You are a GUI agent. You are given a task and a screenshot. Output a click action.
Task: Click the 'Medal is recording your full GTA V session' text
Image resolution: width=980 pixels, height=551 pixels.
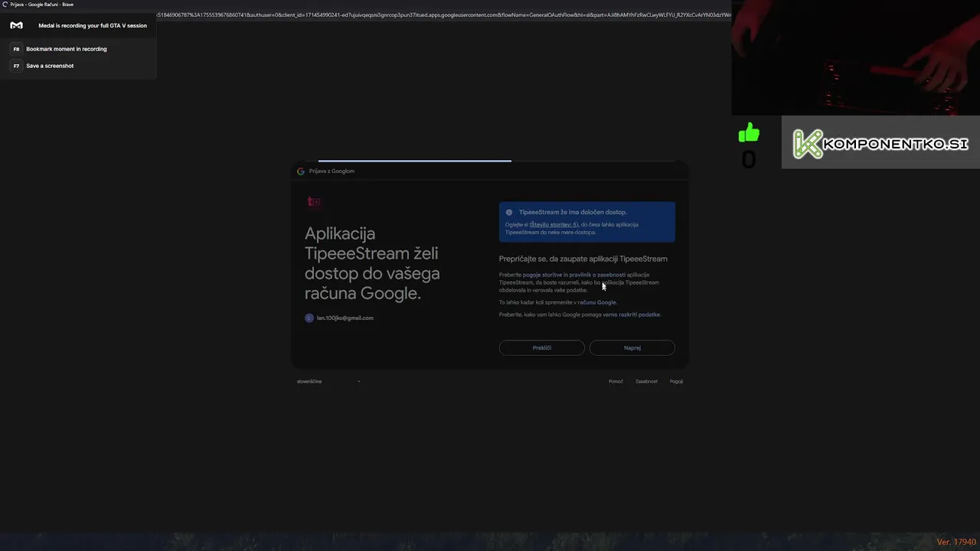[x=93, y=25]
